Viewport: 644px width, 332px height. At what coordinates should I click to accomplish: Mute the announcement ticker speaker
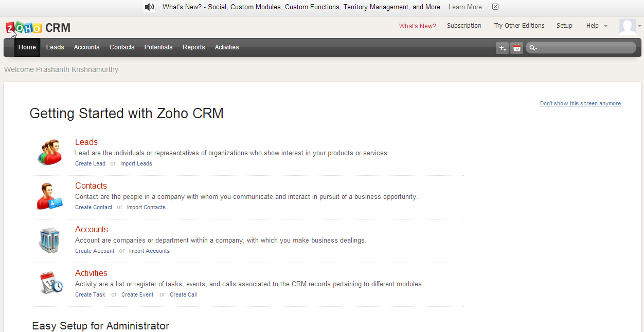(x=149, y=7)
